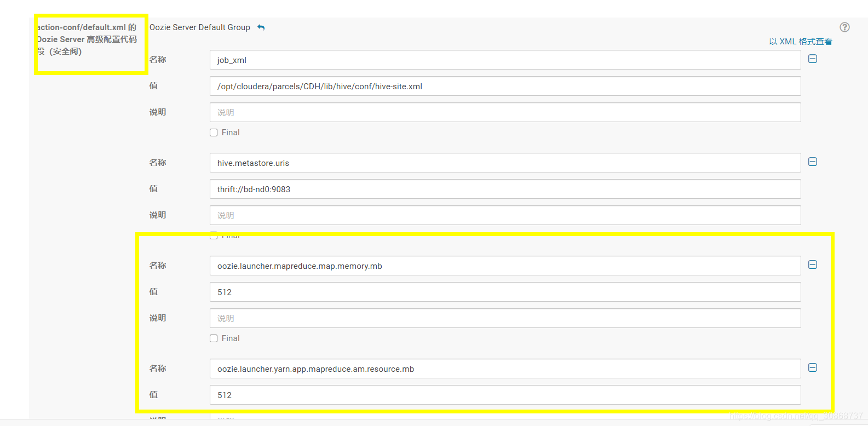Edit the hive-site.xml path value field

pos(505,86)
